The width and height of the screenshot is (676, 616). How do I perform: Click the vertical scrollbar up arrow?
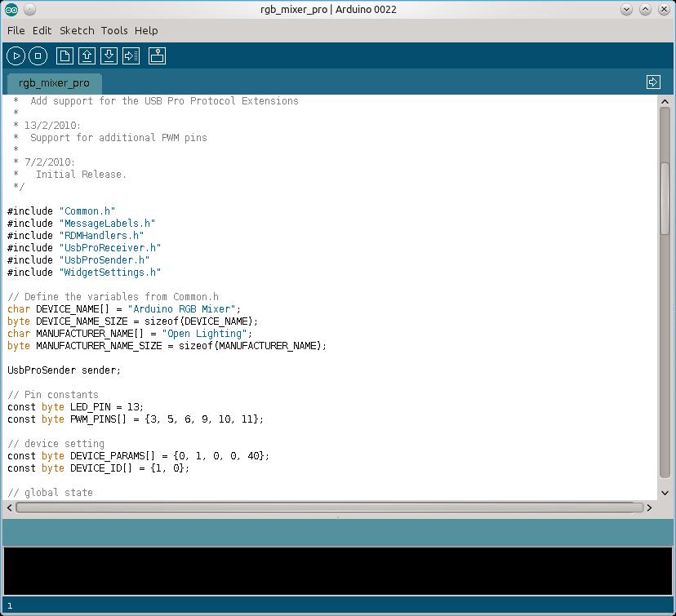pos(664,102)
